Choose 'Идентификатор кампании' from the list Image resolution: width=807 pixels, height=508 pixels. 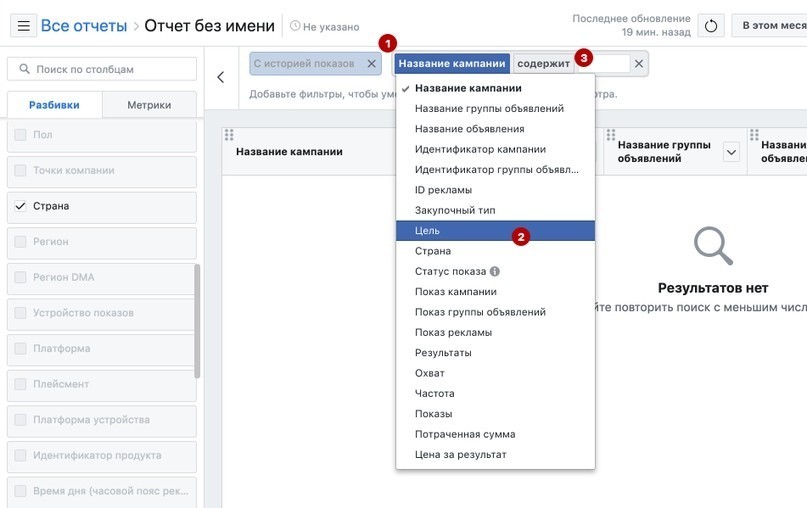tap(495, 149)
